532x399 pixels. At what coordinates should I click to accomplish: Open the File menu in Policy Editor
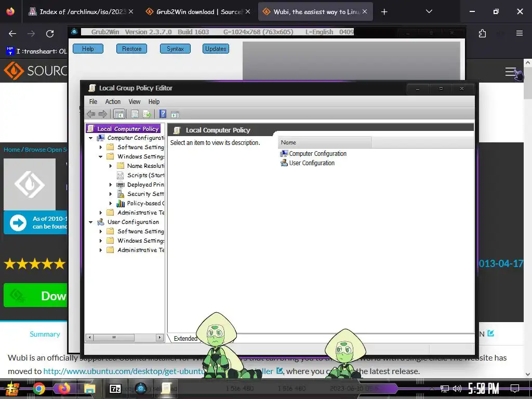[93, 101]
